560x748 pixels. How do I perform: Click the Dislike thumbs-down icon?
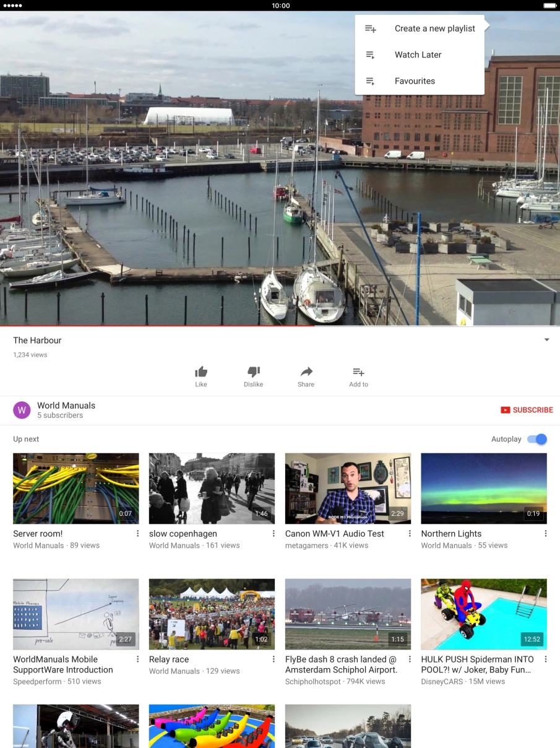pos(253,372)
